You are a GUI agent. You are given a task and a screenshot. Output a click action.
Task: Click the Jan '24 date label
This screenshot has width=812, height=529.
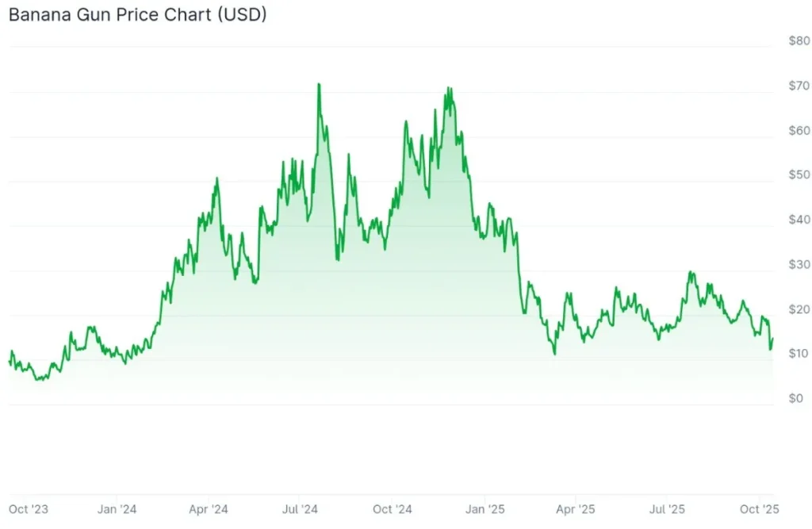click(x=117, y=509)
